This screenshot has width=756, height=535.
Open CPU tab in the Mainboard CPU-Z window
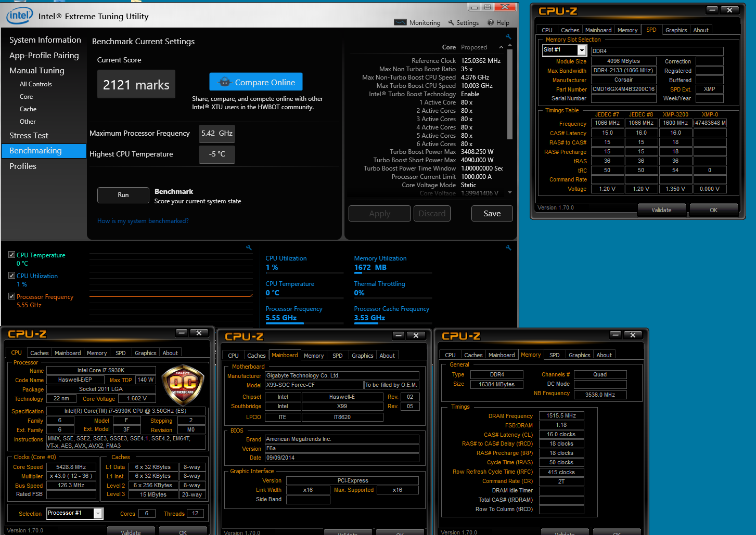tap(234, 356)
